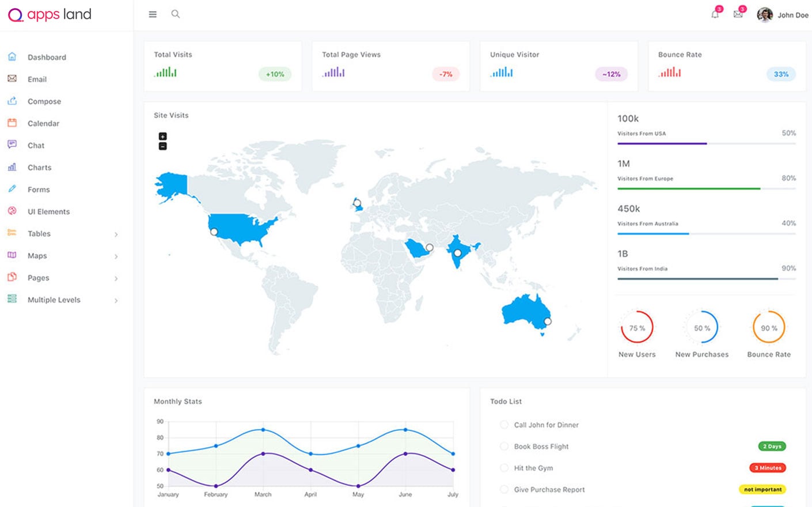Screen dimensions: 812x507
Task: Open the search icon in top bar
Action: (175, 13)
